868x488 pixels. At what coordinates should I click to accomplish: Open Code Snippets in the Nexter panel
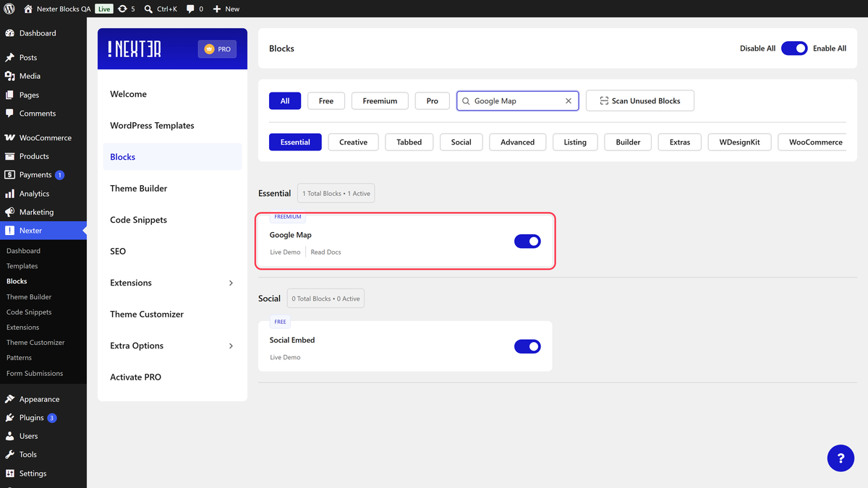[172, 220]
